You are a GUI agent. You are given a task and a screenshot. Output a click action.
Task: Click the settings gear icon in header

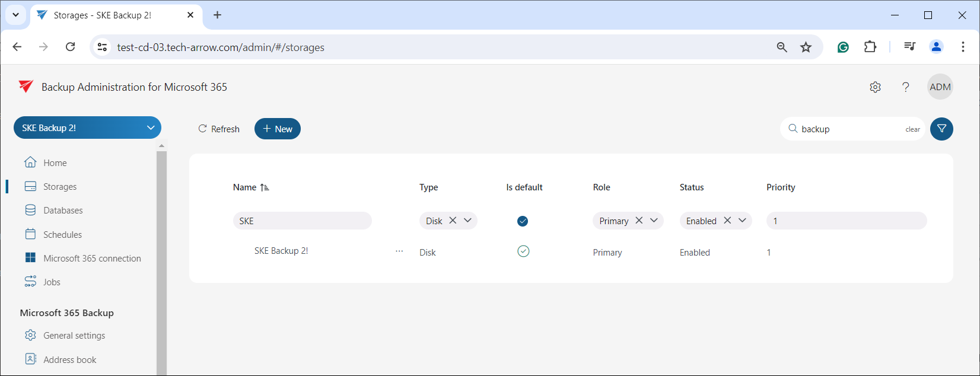pyautogui.click(x=875, y=87)
